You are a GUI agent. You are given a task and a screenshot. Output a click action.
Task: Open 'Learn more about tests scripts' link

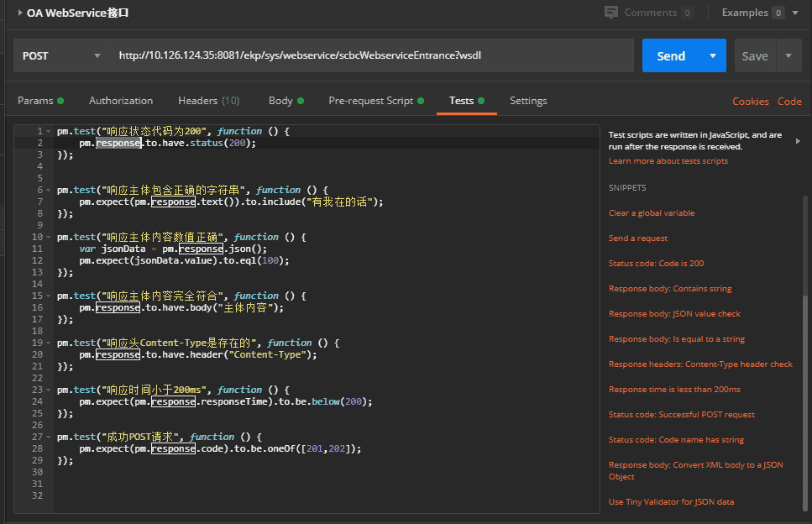[668, 161]
